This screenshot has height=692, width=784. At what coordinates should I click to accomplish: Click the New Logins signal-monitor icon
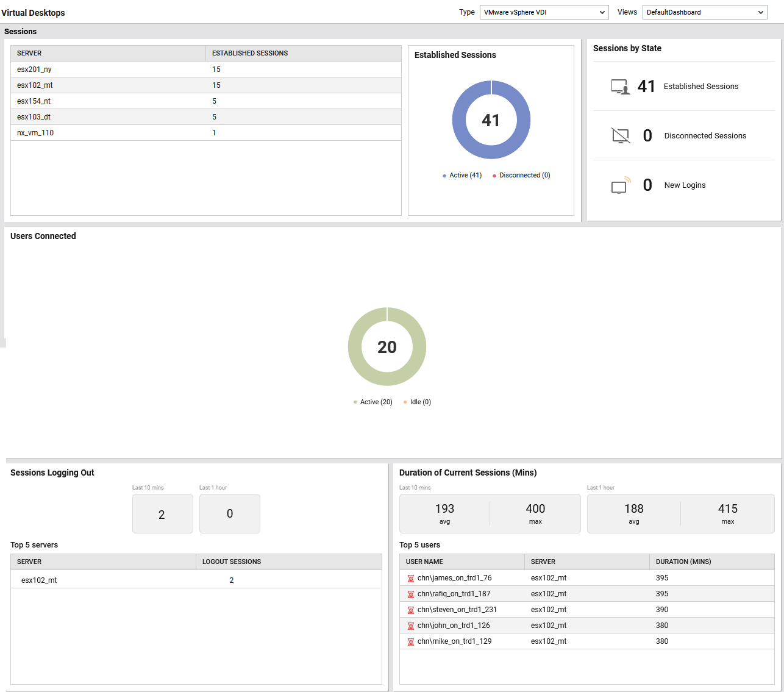[620, 185]
